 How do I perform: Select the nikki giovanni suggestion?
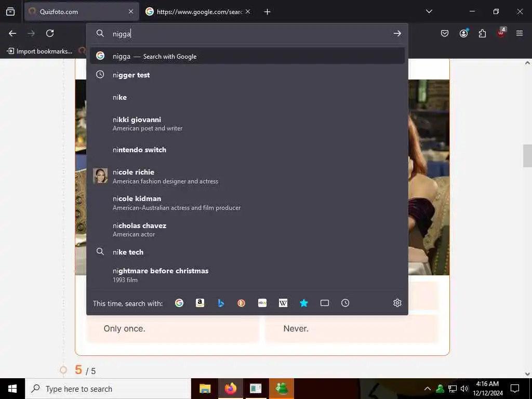tap(247, 124)
